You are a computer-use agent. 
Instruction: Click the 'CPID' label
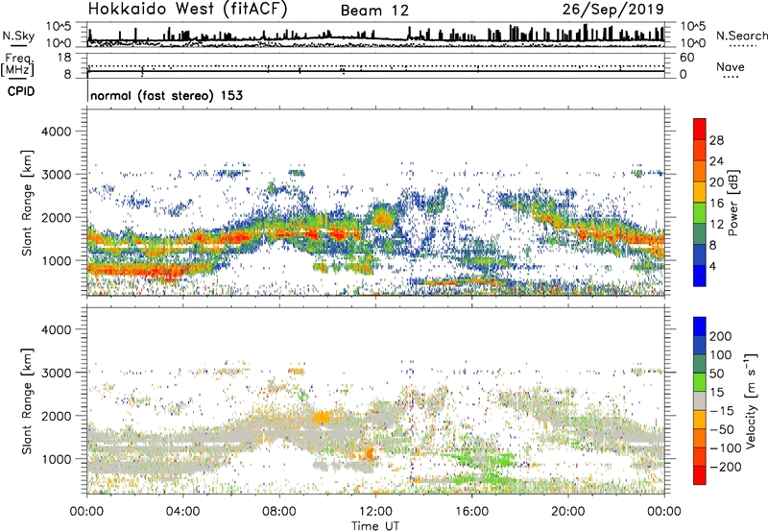coord(21,91)
